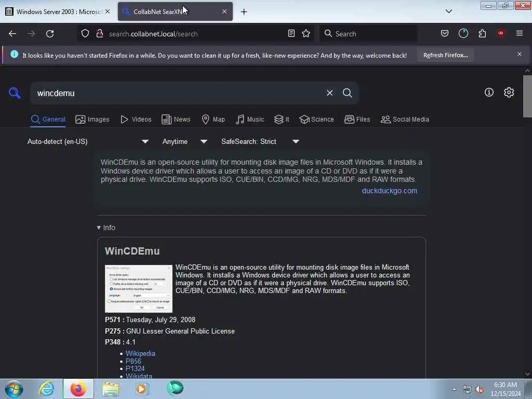Switch to the Map category
This screenshot has height=399, width=532.
[x=213, y=119]
